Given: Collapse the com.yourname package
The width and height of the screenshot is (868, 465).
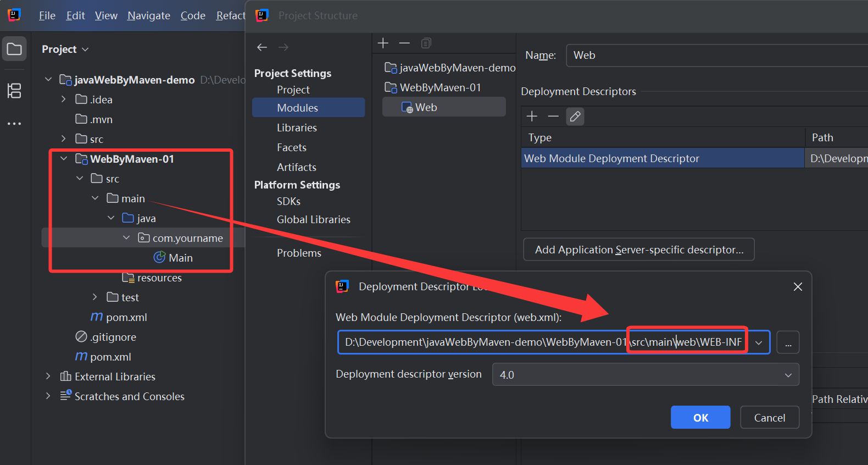Looking at the screenshot, I should tap(126, 238).
